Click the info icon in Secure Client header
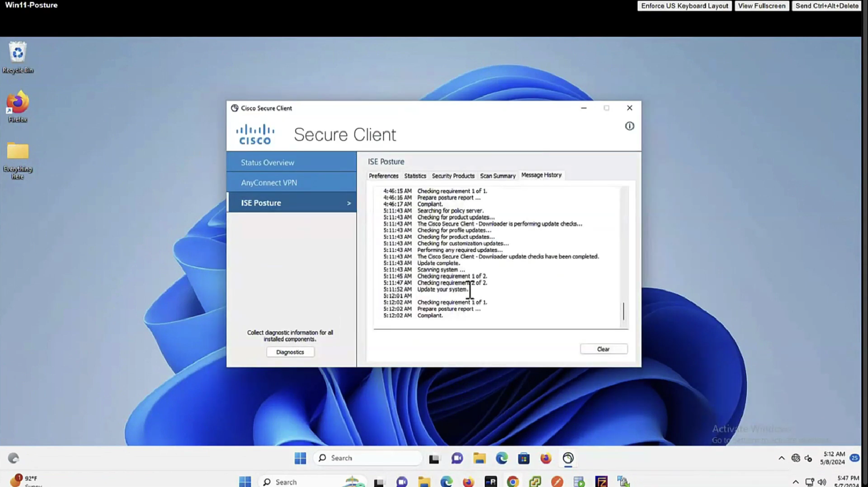 [x=629, y=126]
